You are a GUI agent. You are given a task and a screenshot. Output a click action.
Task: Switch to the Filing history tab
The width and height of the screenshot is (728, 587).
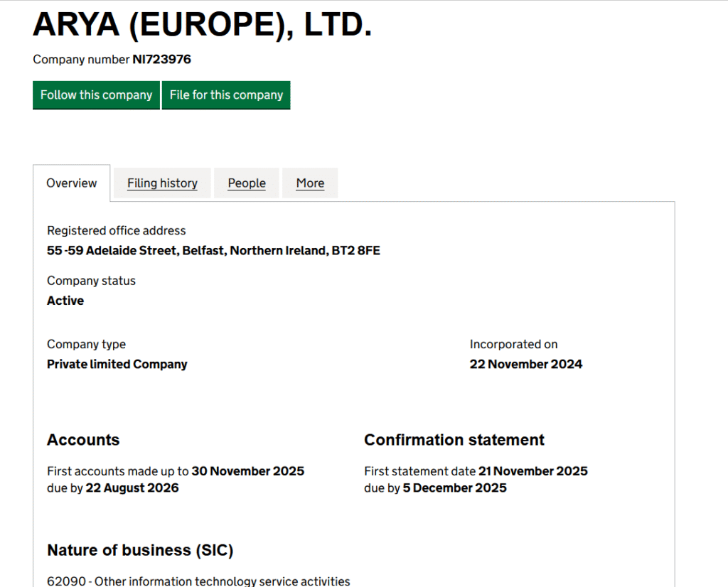[x=162, y=183]
